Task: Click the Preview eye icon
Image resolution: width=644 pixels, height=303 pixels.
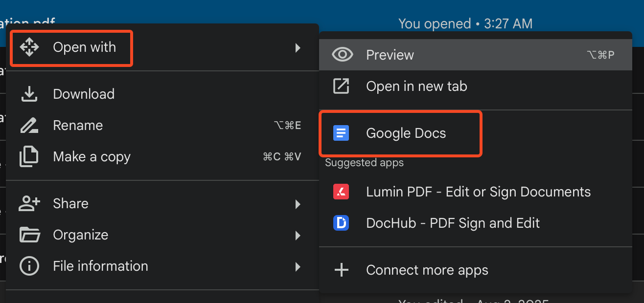Action: [x=342, y=55]
